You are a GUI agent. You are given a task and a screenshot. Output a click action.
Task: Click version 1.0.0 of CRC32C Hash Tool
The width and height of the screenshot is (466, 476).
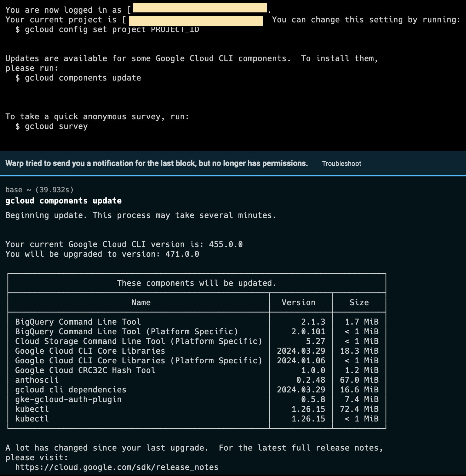tap(313, 371)
